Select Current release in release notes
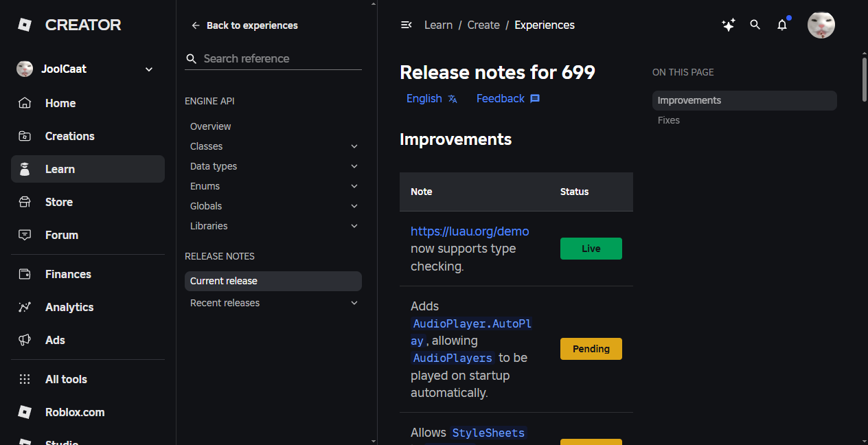 [x=273, y=281]
